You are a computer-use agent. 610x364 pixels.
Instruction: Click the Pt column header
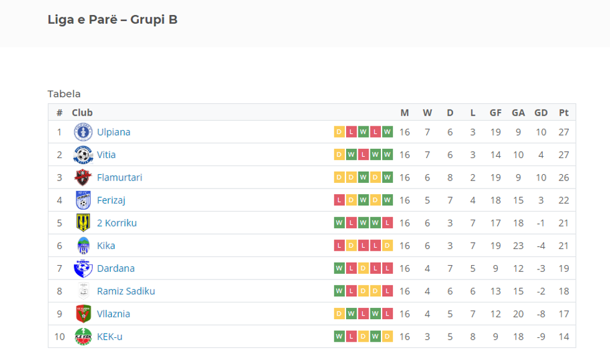coord(563,113)
